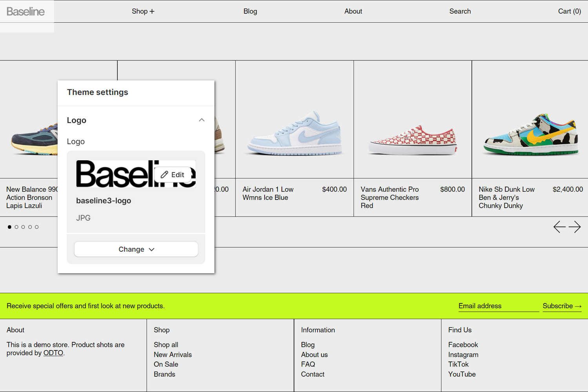Click the plus icon next to Shop
588x392 pixels.
pyautogui.click(x=152, y=11)
